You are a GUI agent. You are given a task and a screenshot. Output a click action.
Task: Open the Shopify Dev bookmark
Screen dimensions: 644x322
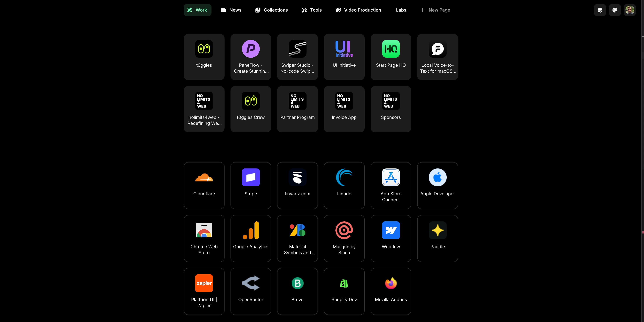(344, 291)
